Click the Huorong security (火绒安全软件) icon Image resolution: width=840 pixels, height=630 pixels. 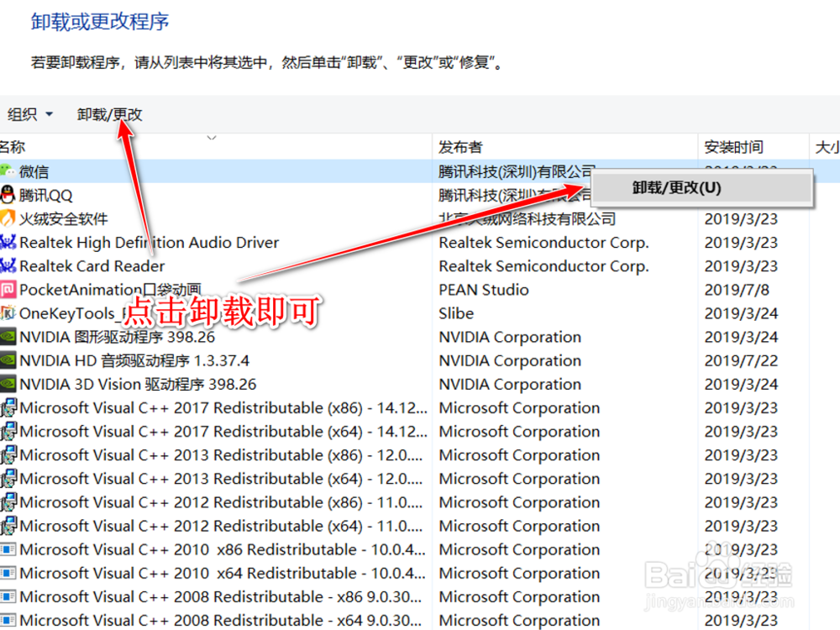8,218
